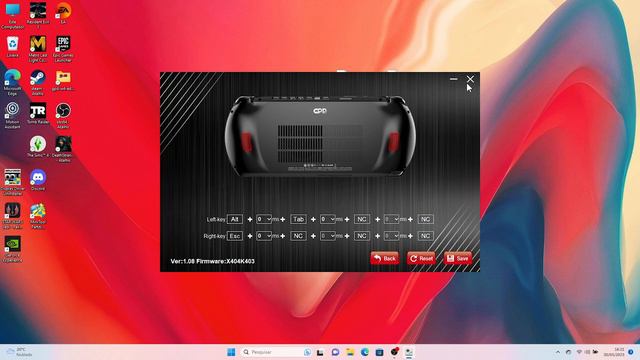Select third Left-key NC key field
The height and width of the screenshot is (360, 640).
362,219
